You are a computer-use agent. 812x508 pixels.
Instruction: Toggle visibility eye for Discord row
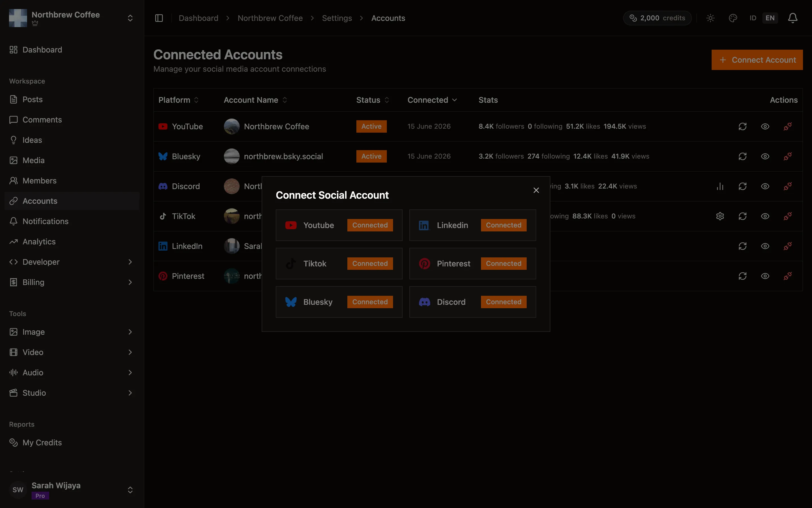point(765,186)
